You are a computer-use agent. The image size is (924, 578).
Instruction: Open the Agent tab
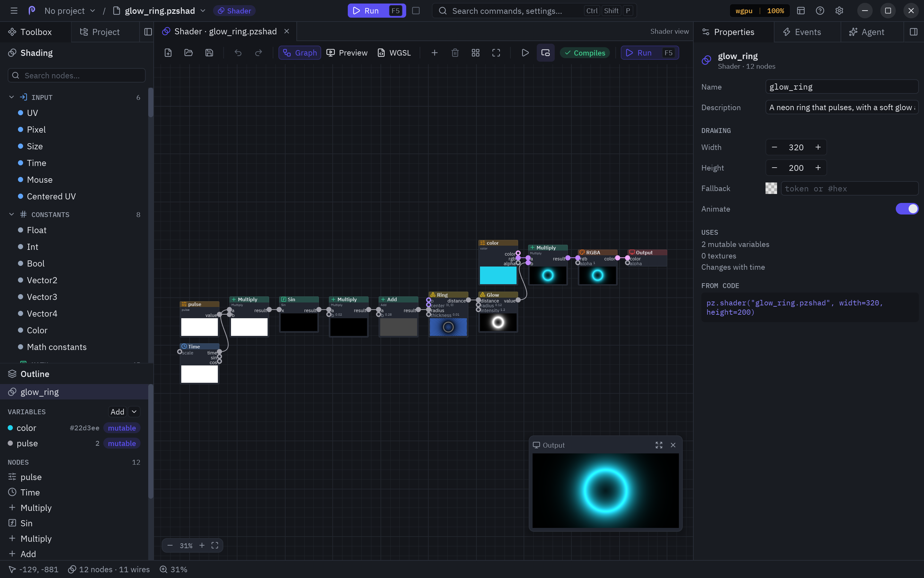(867, 32)
